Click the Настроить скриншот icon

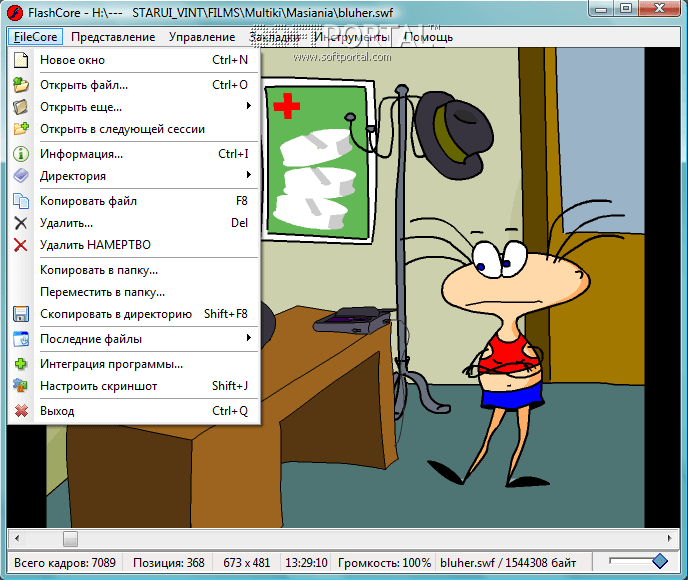click(x=21, y=386)
